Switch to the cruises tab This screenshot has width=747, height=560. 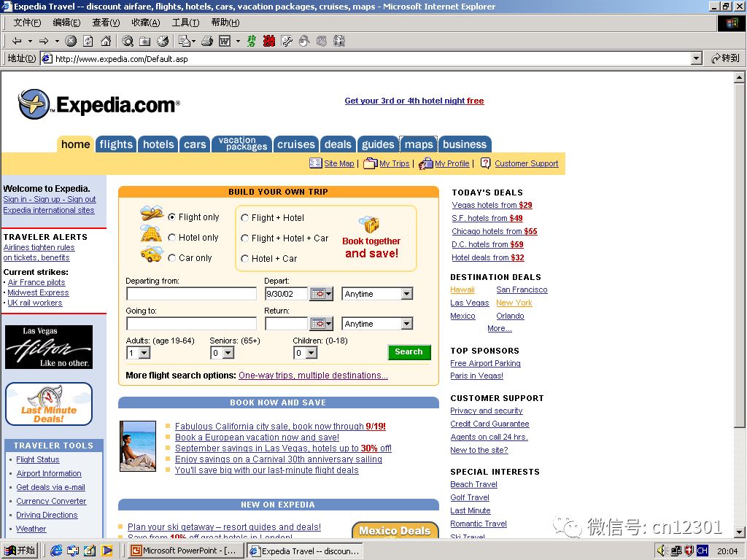[296, 144]
